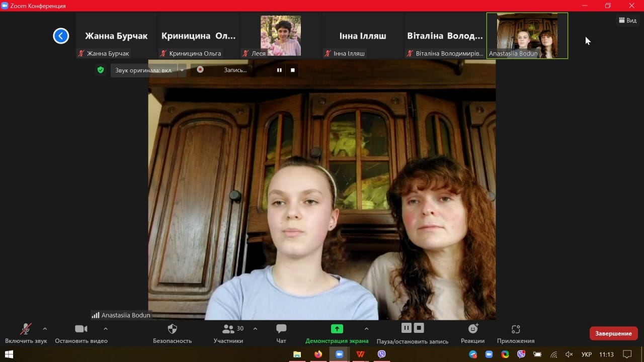Open the Реакции reactions menu
This screenshot has height=362, width=644.
(472, 333)
